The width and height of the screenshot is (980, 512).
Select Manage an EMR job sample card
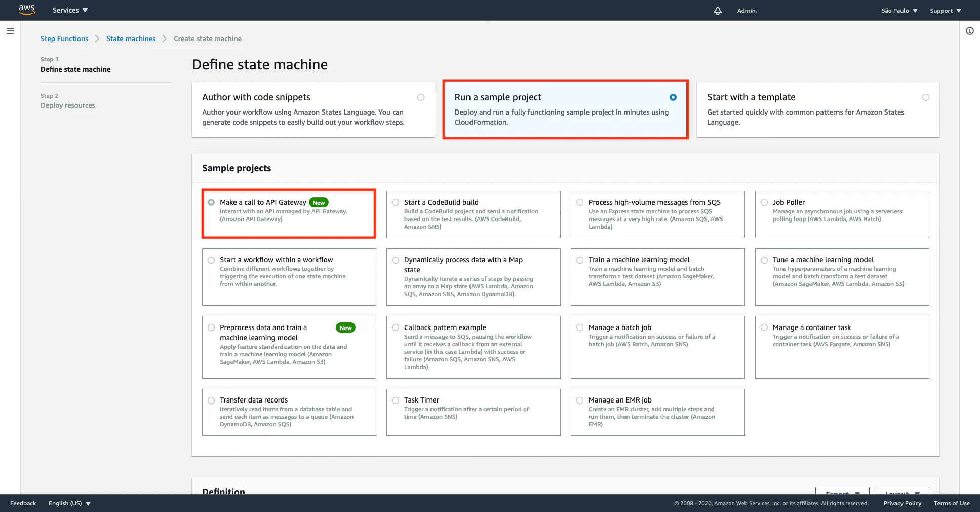(657, 412)
